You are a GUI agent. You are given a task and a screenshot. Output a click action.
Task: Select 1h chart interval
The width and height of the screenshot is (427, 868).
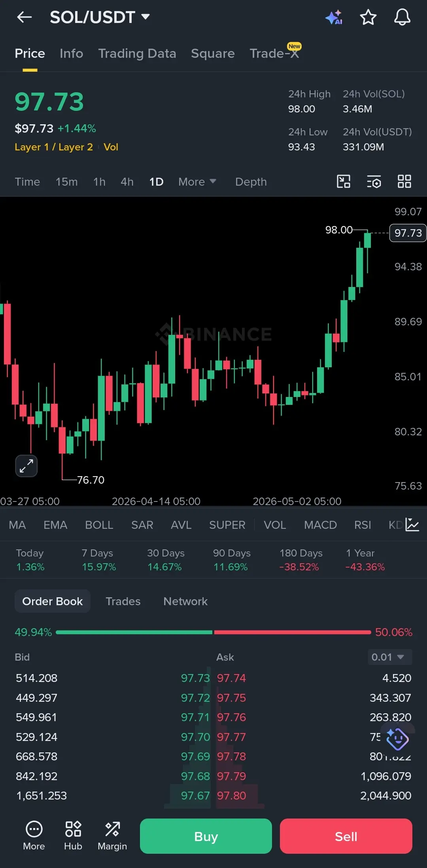[x=99, y=182]
